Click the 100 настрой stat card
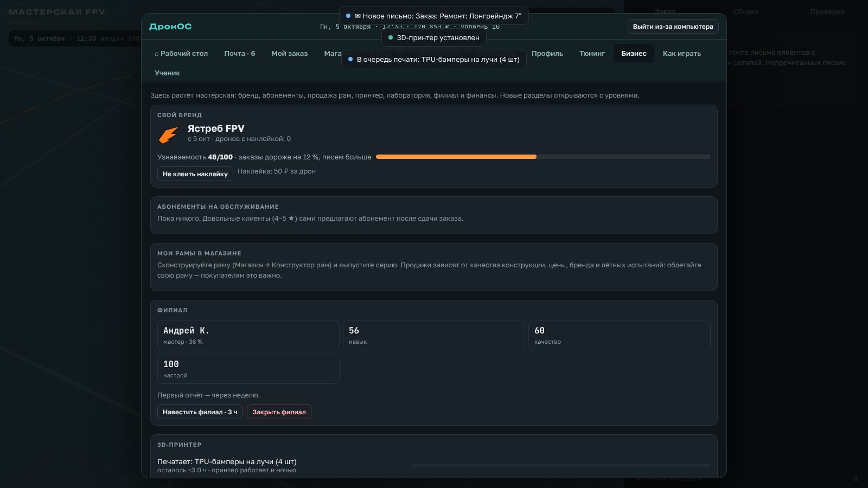The height and width of the screenshot is (488, 868). [x=248, y=369]
